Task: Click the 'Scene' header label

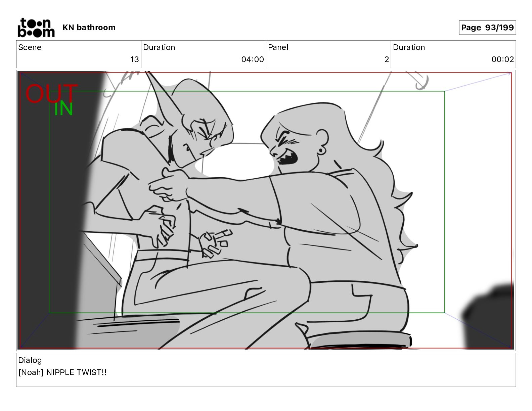Action: (x=30, y=47)
